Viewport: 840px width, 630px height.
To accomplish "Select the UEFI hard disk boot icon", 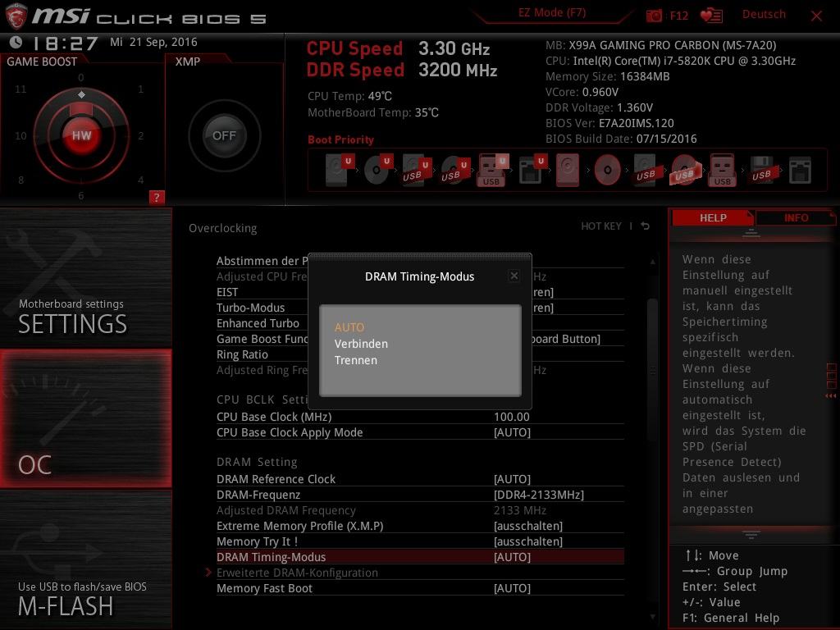I will [x=340, y=170].
